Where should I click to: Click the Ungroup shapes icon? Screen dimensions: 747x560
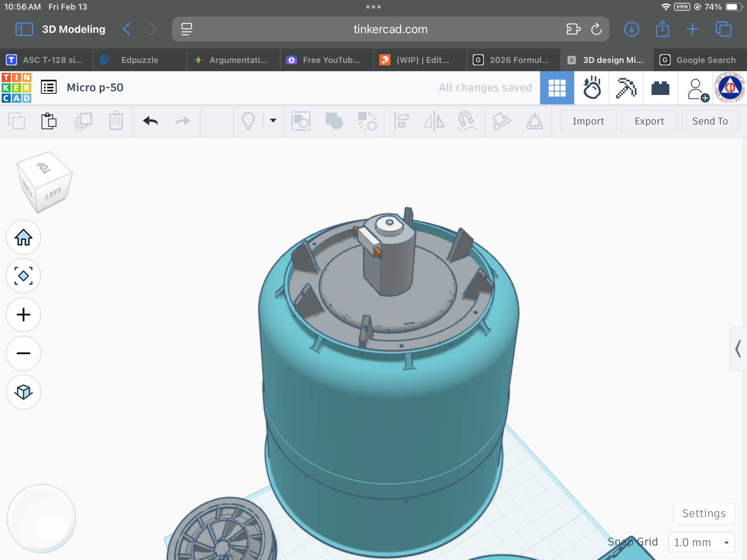(x=367, y=121)
